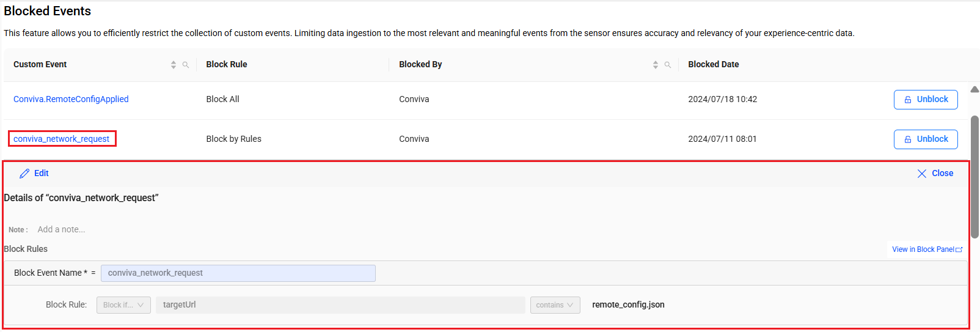Click the Block Event Name input field
This screenshot has width=980, height=332.
click(238, 273)
